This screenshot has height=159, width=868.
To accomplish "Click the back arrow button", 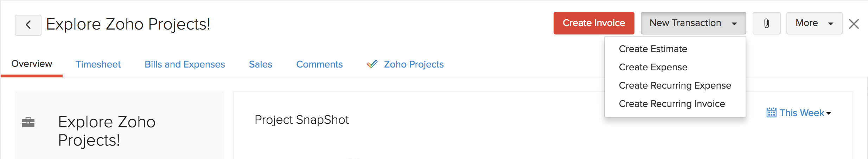I will (x=28, y=25).
